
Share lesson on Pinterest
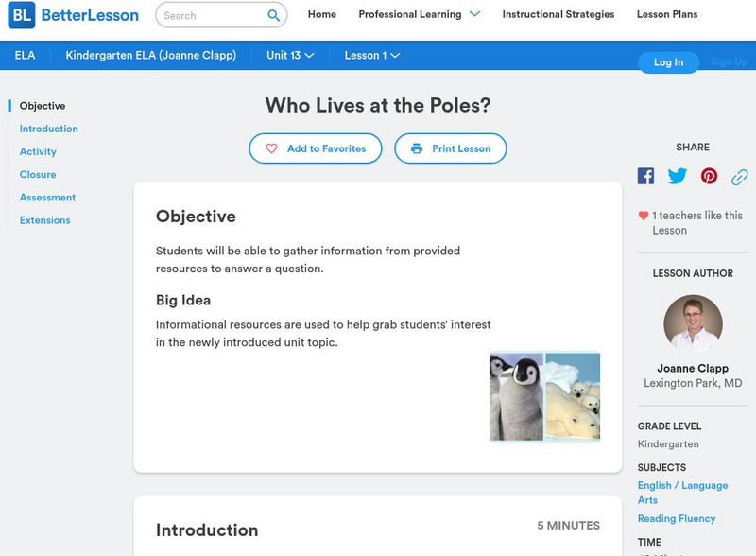click(x=709, y=176)
